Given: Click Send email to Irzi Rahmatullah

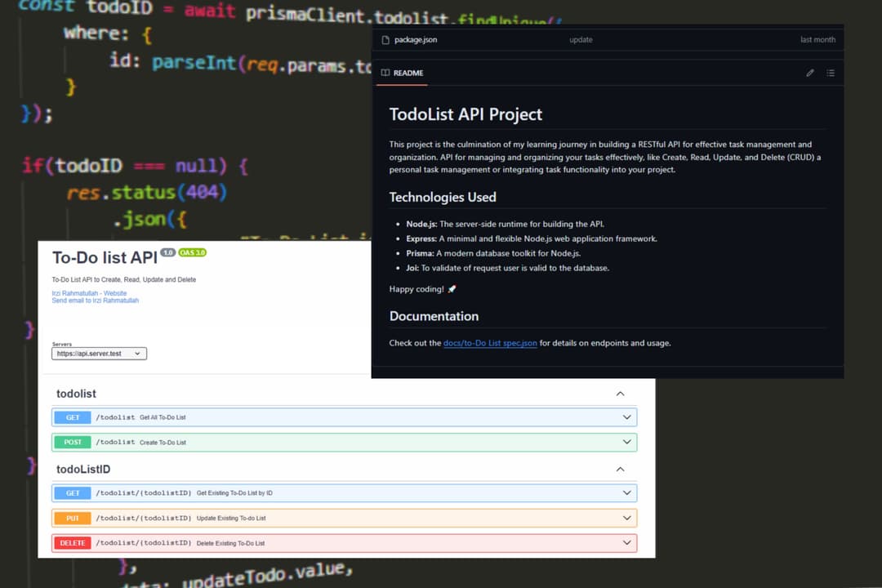Looking at the screenshot, I should (95, 301).
